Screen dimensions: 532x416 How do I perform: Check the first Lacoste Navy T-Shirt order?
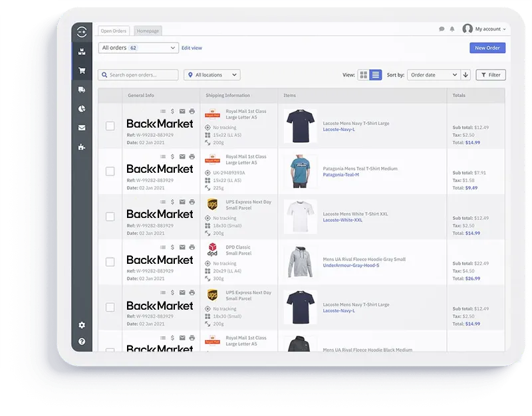point(110,126)
